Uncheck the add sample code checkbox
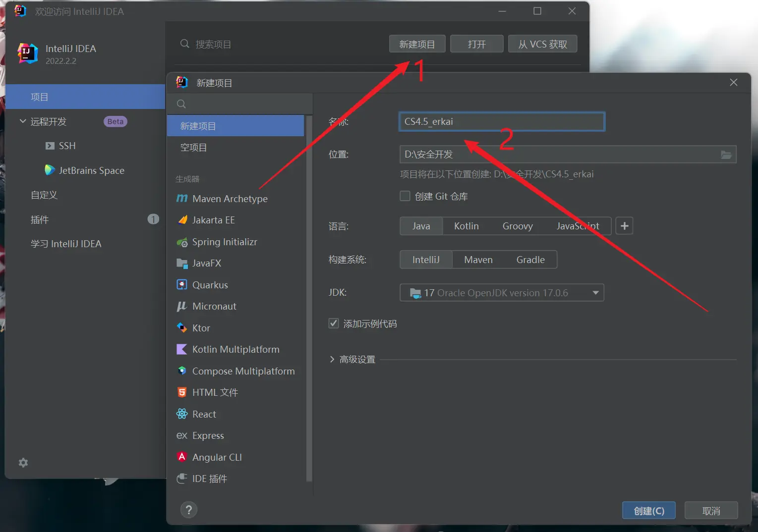This screenshot has width=758, height=532. 334,323
